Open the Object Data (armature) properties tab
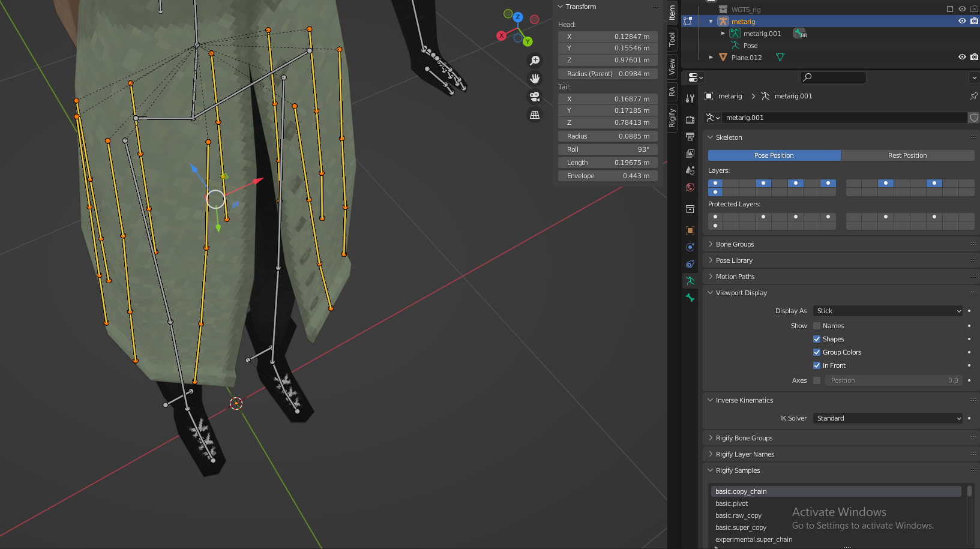Viewport: 980px width, 549px height. point(690,281)
